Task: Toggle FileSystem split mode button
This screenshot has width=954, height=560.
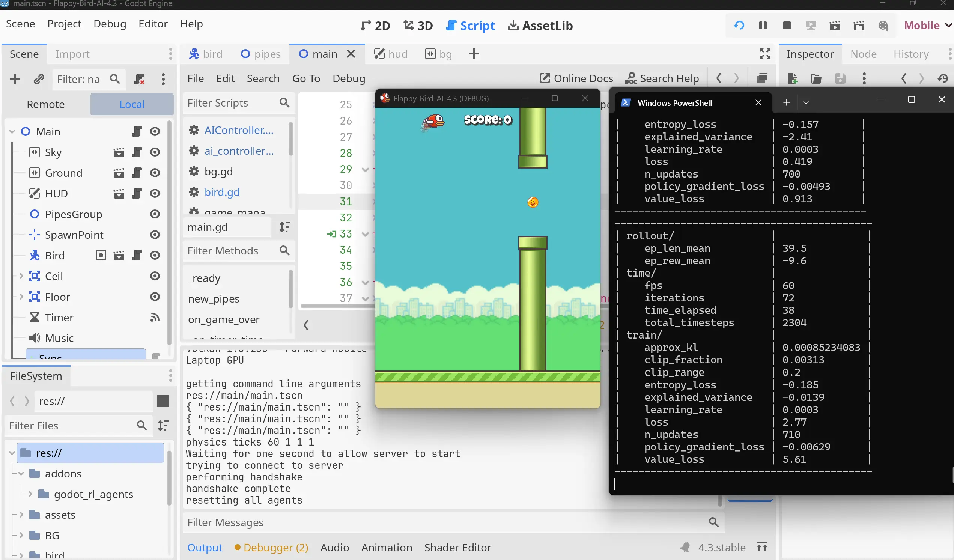Action: (163, 401)
